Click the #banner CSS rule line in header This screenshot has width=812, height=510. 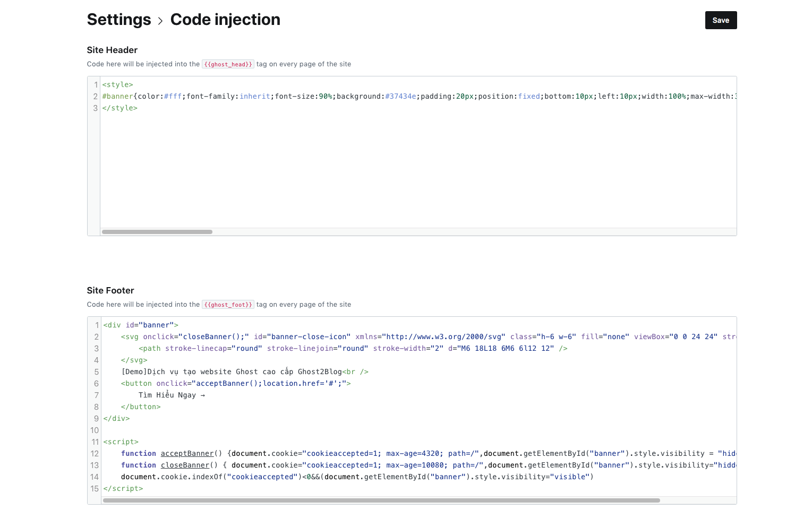(x=419, y=96)
